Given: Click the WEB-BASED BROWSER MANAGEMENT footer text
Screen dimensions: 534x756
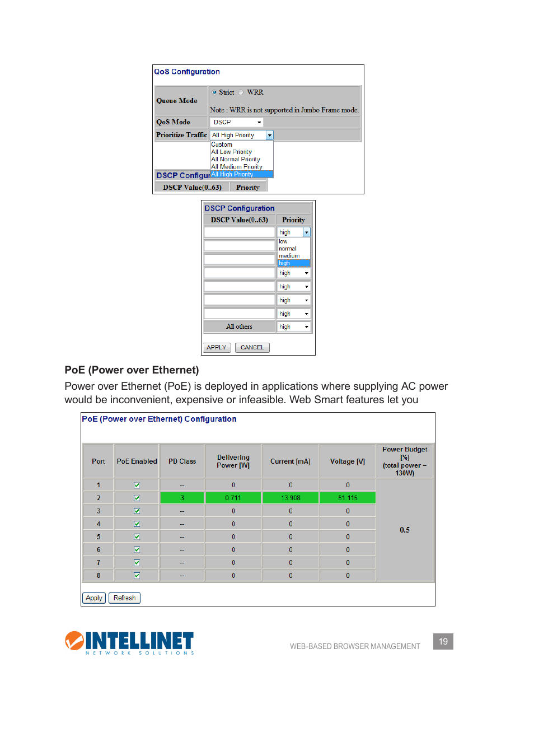Looking at the screenshot, I should [355, 646].
